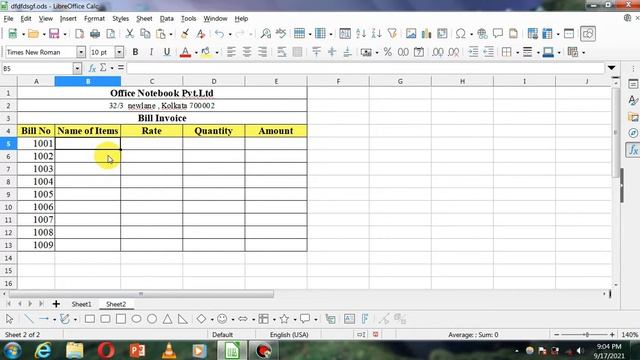Click the Print icon in toolbar

[x=95, y=33]
